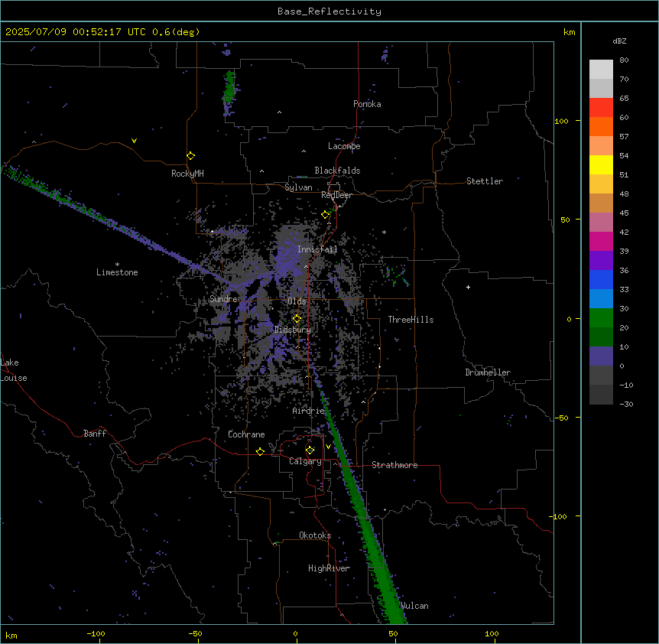Viewport: 659px width, 644px height.
Task: Click the Innisfail city label
Action: [x=317, y=249]
